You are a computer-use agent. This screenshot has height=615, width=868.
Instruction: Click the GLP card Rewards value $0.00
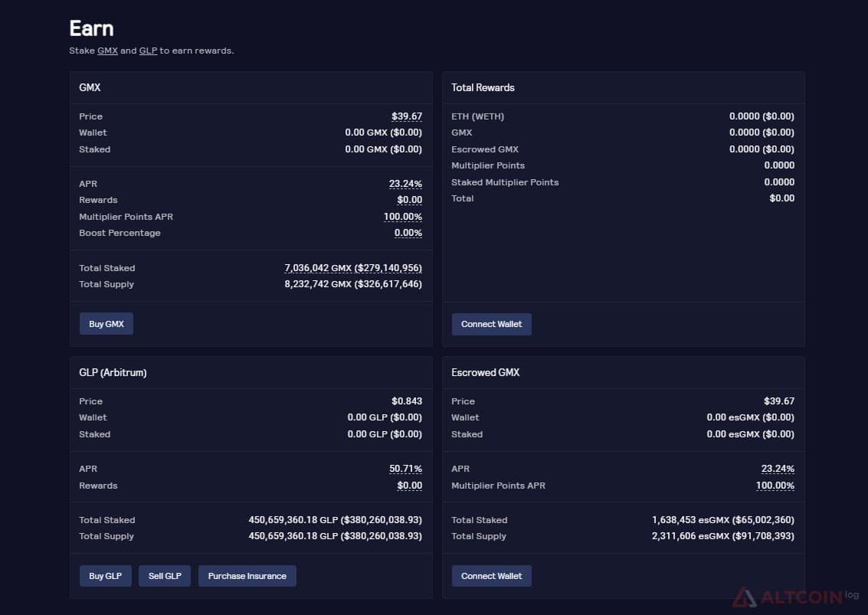(410, 486)
